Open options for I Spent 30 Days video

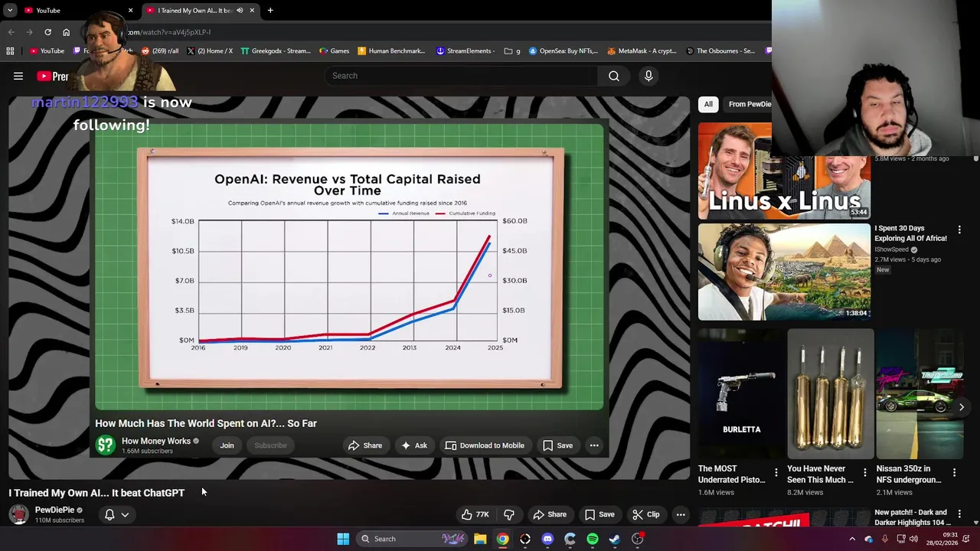click(x=959, y=230)
